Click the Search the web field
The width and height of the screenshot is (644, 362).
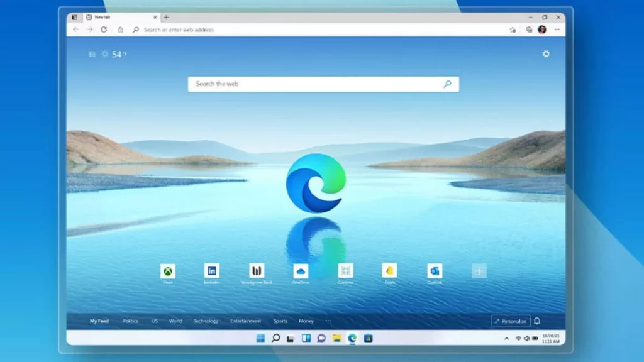click(314, 84)
